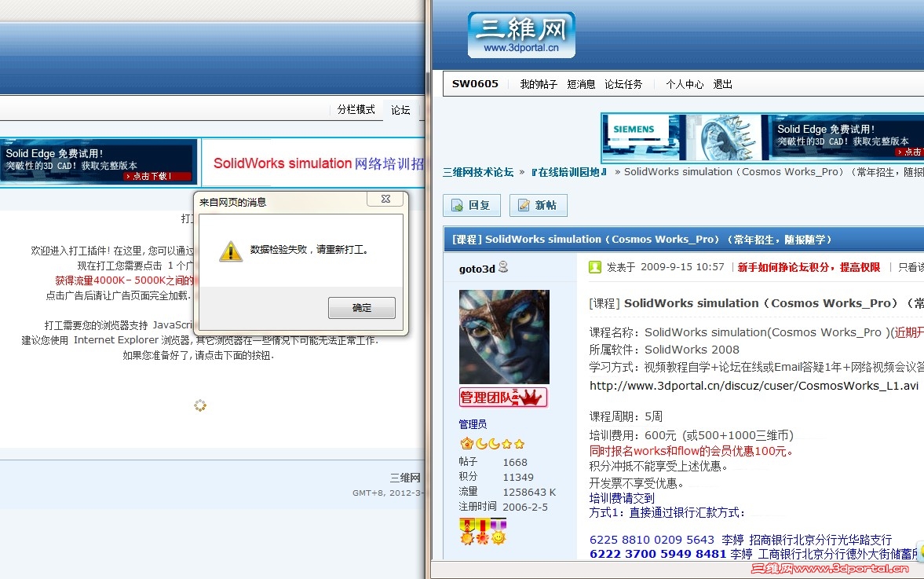
Task: Open 短消息 in the top menu
Action: click(x=581, y=84)
